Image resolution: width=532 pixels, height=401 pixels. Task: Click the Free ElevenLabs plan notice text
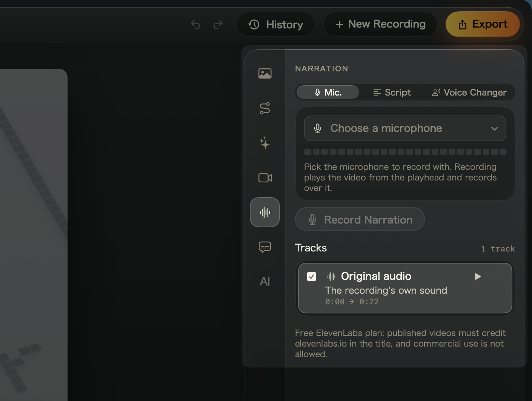pos(400,344)
